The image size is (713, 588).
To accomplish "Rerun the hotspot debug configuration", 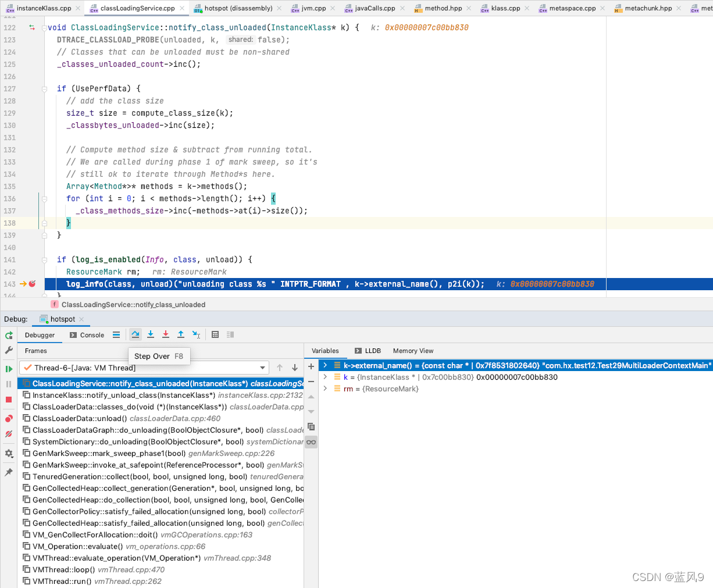I will pyautogui.click(x=8, y=336).
